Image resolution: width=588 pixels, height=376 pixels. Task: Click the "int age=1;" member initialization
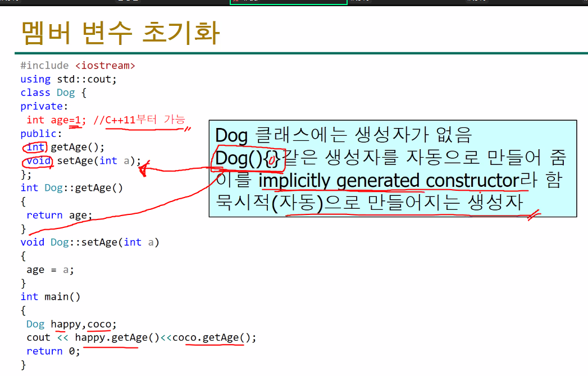pos(56,120)
